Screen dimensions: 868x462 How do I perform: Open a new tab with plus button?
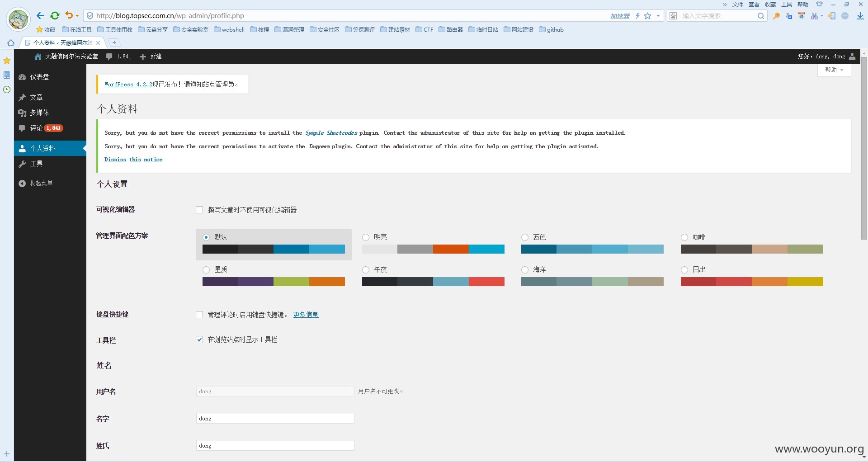tap(114, 42)
